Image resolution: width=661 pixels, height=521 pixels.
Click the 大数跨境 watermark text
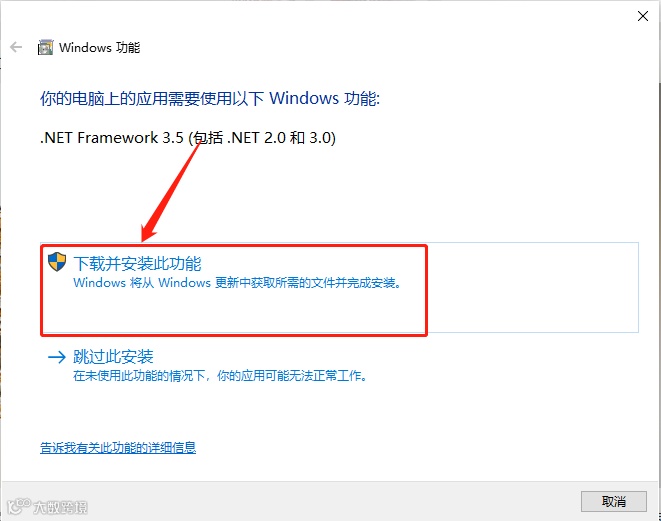[x=60, y=507]
